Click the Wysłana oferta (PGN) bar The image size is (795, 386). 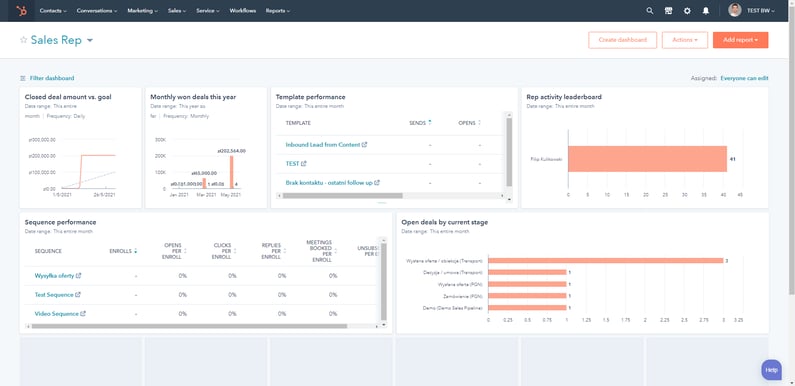tap(527, 284)
